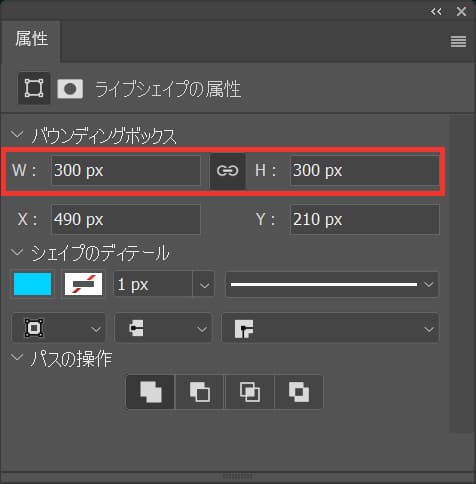Collapse the シェイプのディテール section
This screenshot has width=476, height=484.
click(17, 252)
